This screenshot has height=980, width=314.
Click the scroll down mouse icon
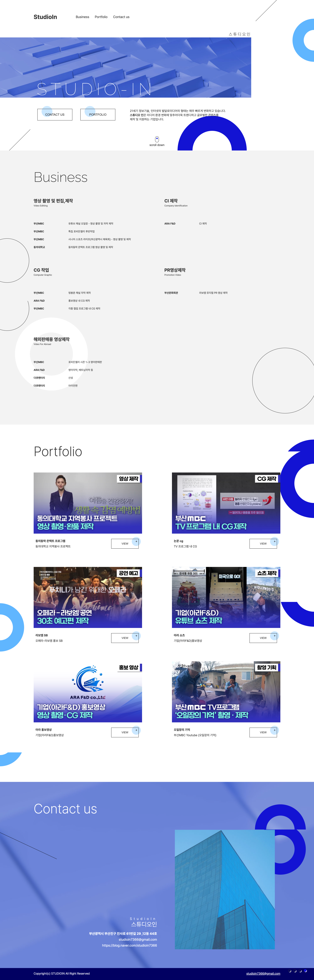[x=157, y=139]
